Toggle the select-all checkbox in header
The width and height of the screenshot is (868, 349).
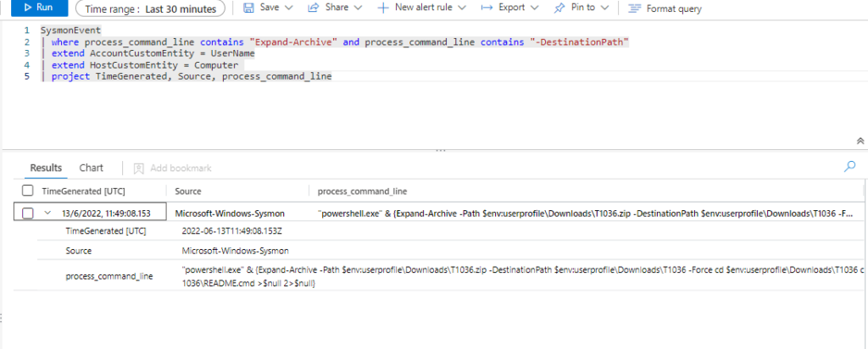pos(28,191)
